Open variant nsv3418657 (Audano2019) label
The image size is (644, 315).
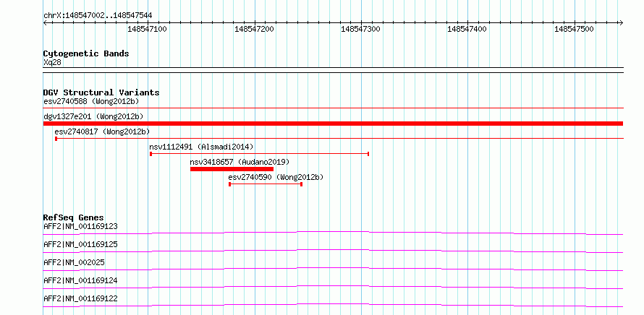[240, 162]
